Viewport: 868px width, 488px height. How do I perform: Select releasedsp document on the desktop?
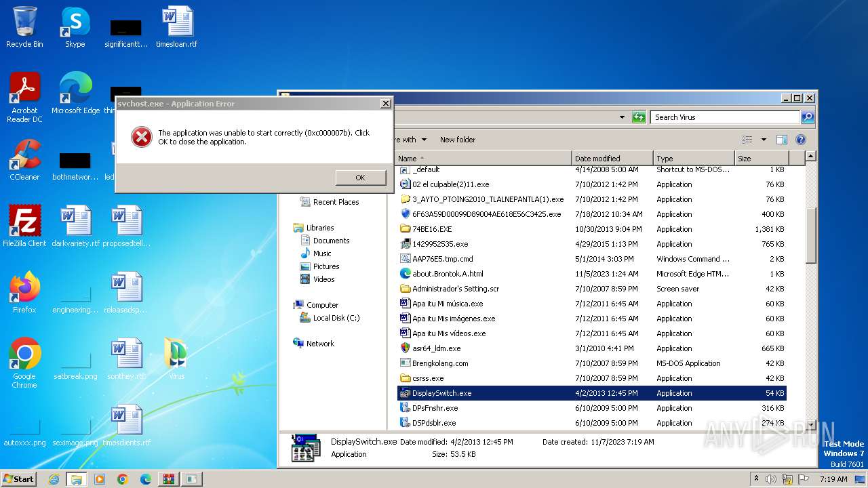126,293
